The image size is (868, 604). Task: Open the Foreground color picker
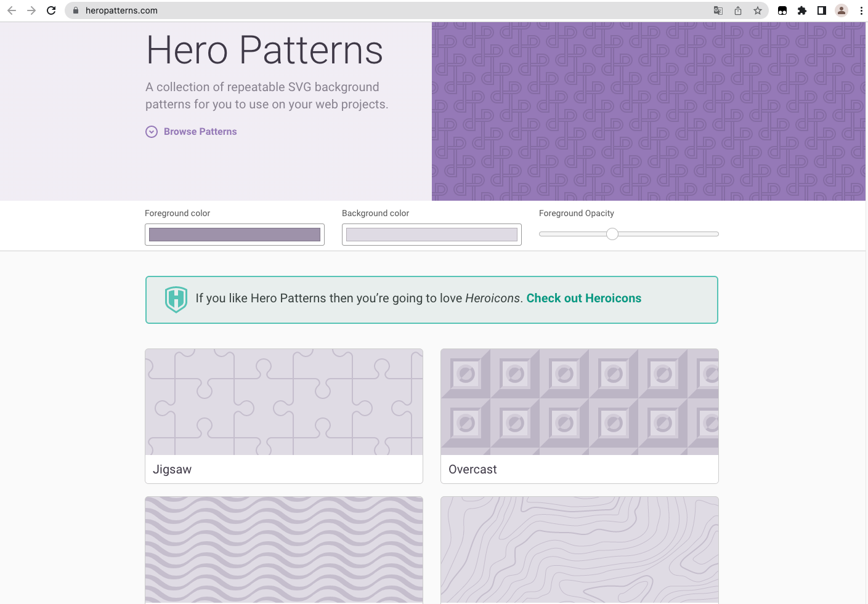pos(235,235)
